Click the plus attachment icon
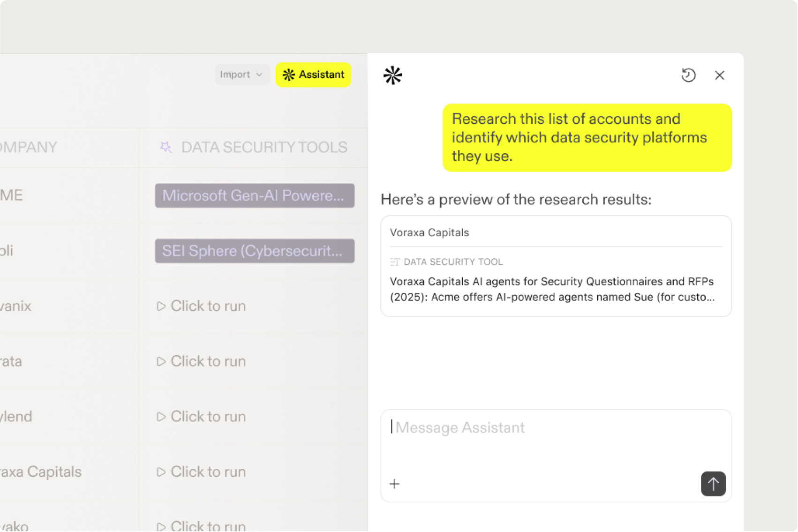This screenshot has width=798, height=532. [x=395, y=484]
